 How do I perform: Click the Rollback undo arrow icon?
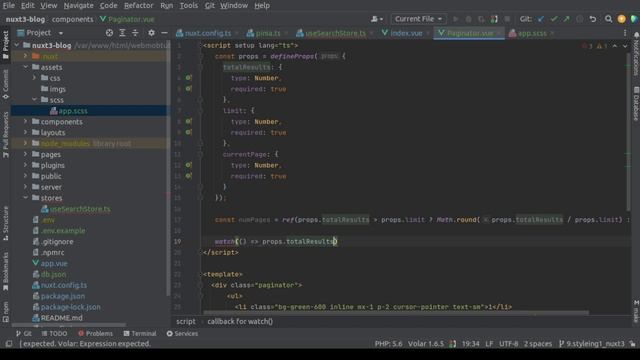point(593,19)
